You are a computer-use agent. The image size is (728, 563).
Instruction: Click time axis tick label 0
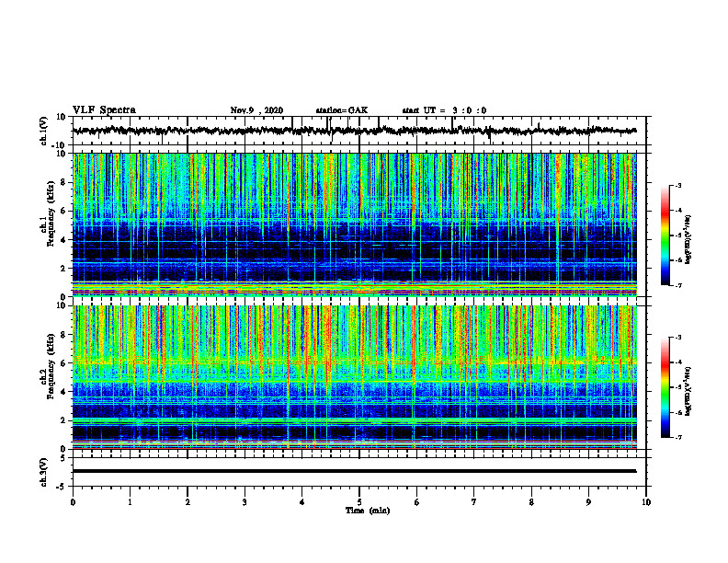(x=73, y=502)
